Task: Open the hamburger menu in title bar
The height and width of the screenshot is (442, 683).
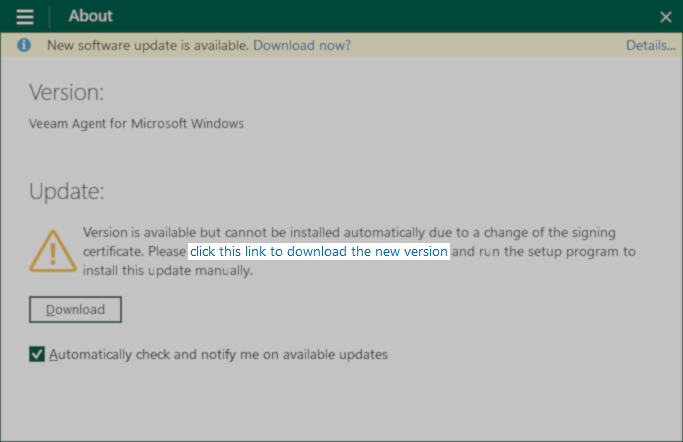Action: click(x=25, y=17)
